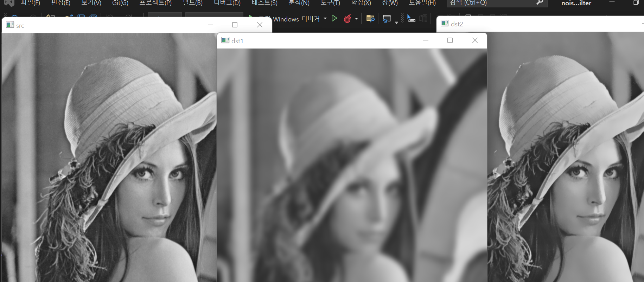
Task: Start without debugging using green outline play icon
Action: pyautogui.click(x=334, y=18)
